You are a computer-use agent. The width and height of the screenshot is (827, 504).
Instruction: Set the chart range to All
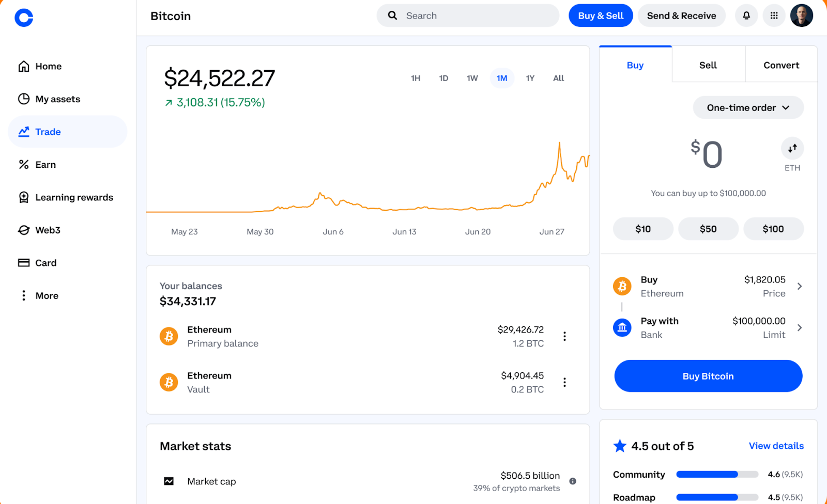tap(559, 78)
